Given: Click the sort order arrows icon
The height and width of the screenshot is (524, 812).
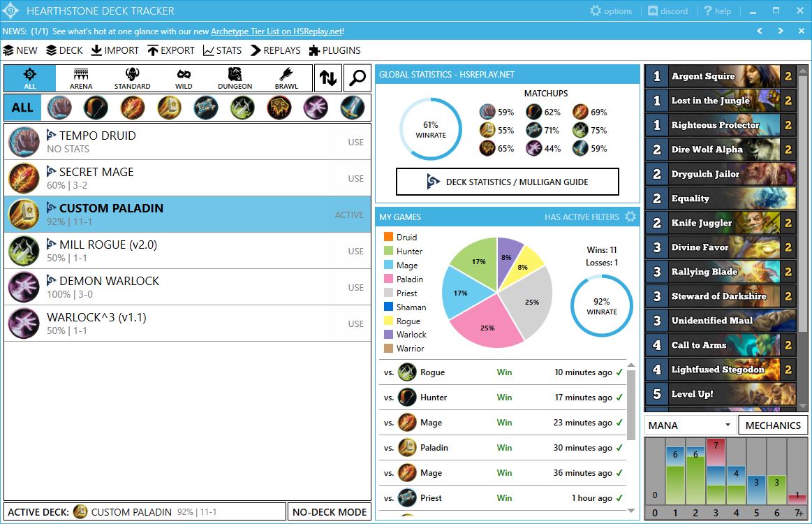Looking at the screenshot, I should pos(328,78).
